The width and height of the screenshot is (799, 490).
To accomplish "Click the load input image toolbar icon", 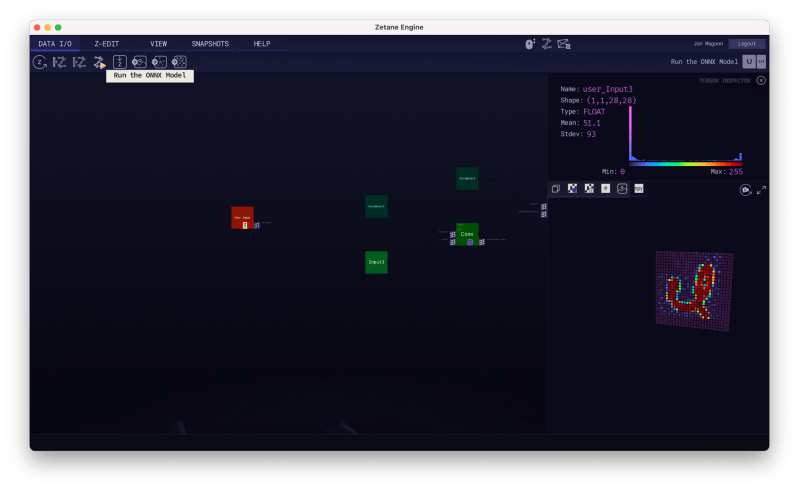I will click(x=139, y=62).
